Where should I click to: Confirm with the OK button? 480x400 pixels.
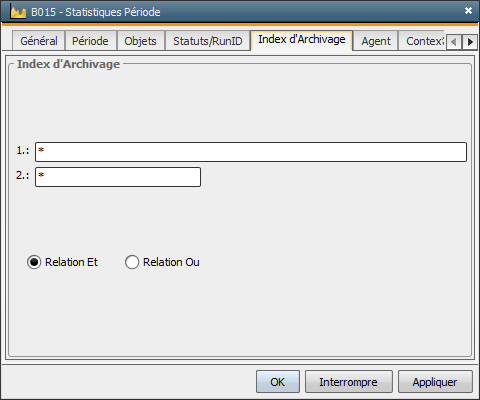(278, 382)
